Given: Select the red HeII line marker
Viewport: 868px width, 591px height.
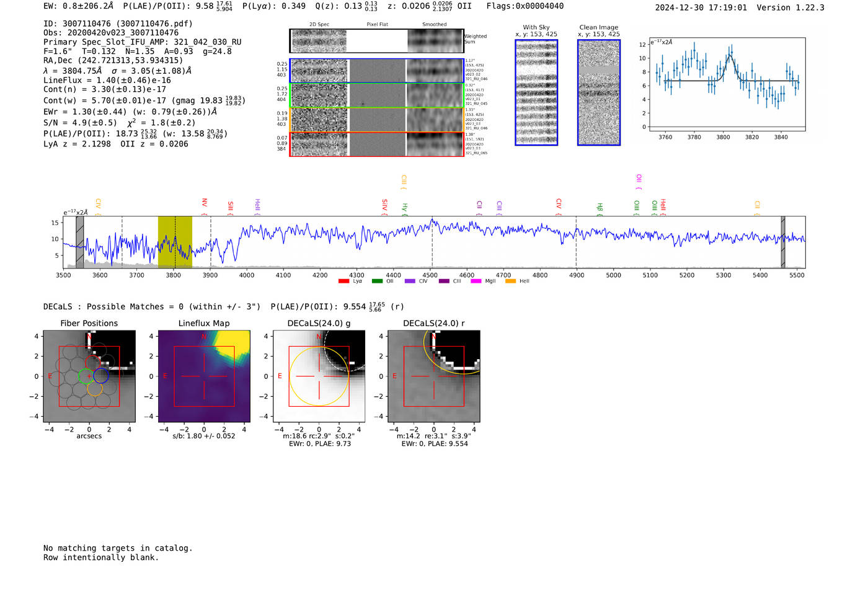Looking at the screenshot, I should (x=663, y=207).
